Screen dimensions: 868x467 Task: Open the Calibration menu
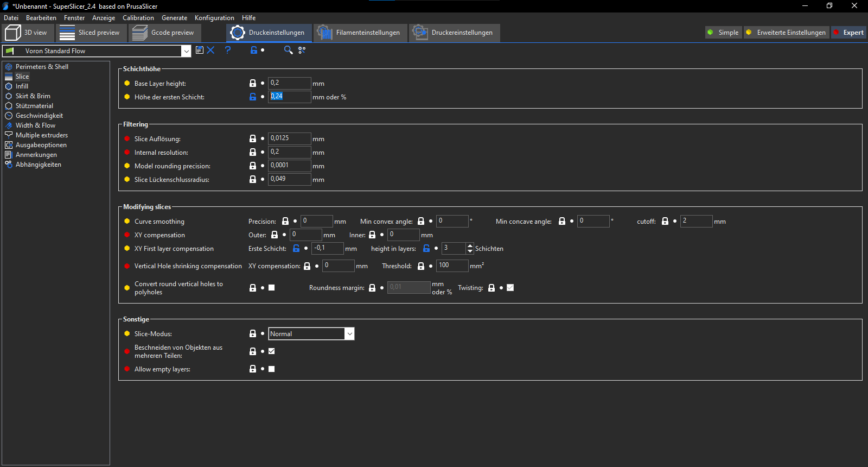tap(138, 17)
